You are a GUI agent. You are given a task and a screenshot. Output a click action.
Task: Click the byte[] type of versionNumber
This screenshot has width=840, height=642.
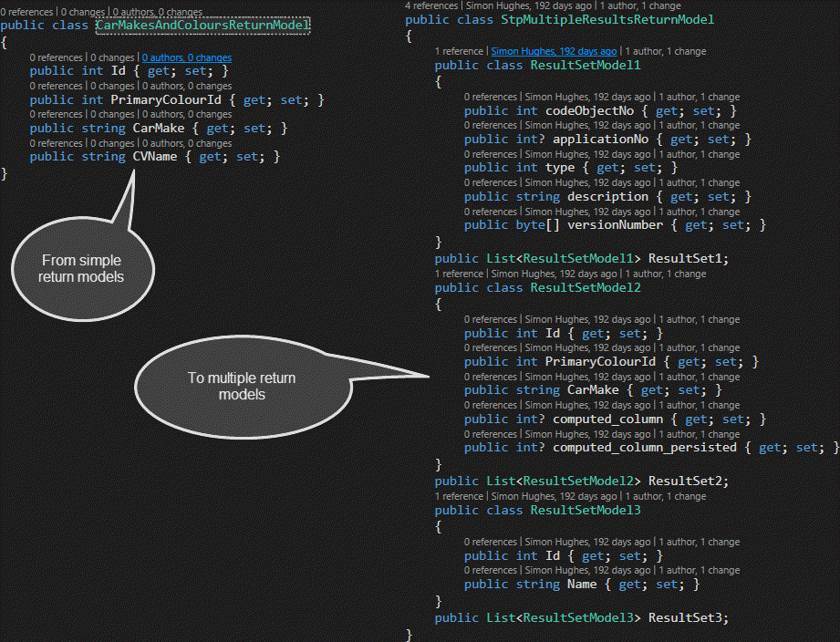point(538,225)
